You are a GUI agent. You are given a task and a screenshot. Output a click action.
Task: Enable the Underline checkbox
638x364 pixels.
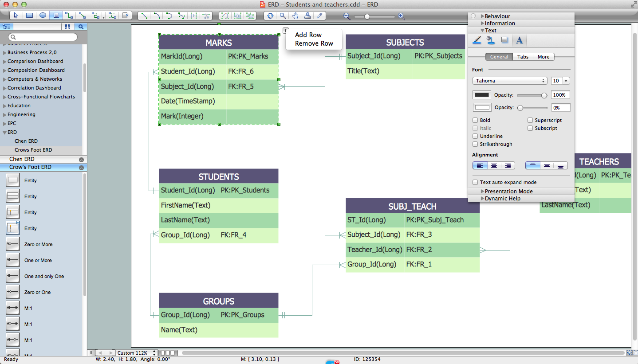[x=475, y=136]
